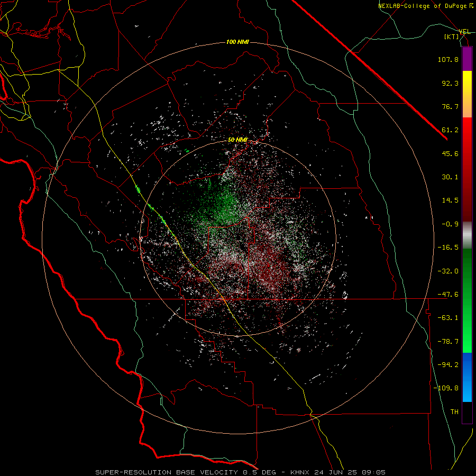Click the 30.1 velocity scale value
The image size is (476, 476).
click(x=450, y=177)
